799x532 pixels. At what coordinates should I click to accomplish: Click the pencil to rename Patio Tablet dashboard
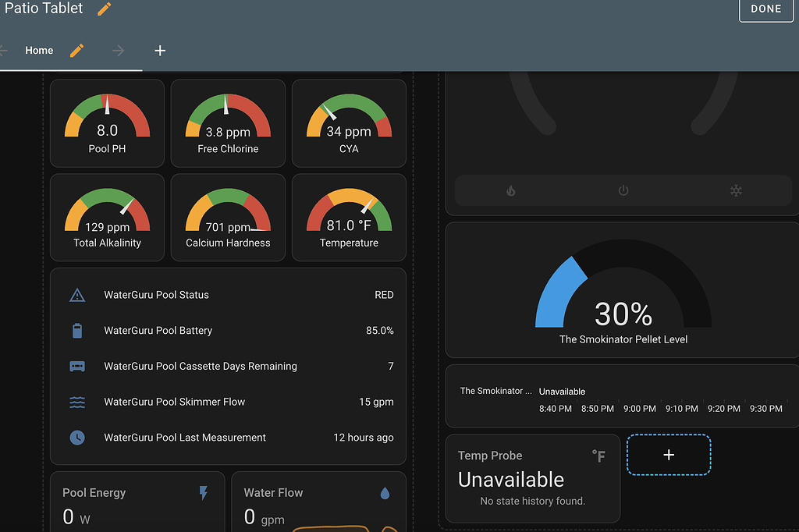pos(104,9)
